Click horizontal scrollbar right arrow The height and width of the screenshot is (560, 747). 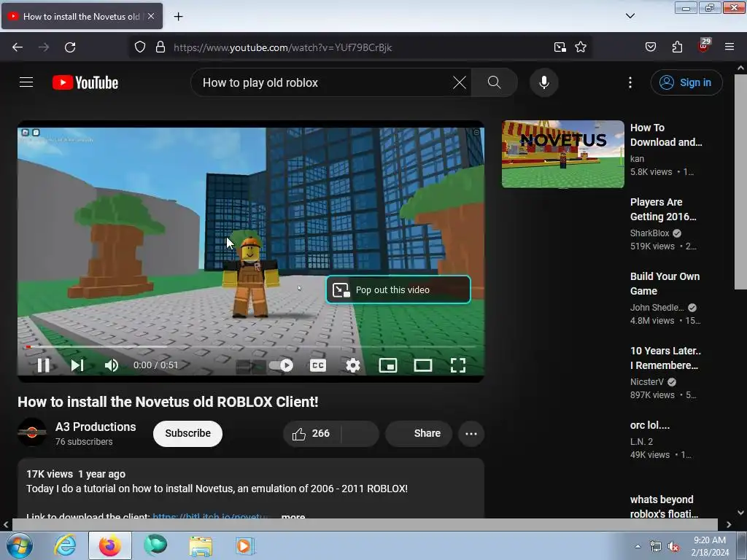(x=729, y=524)
